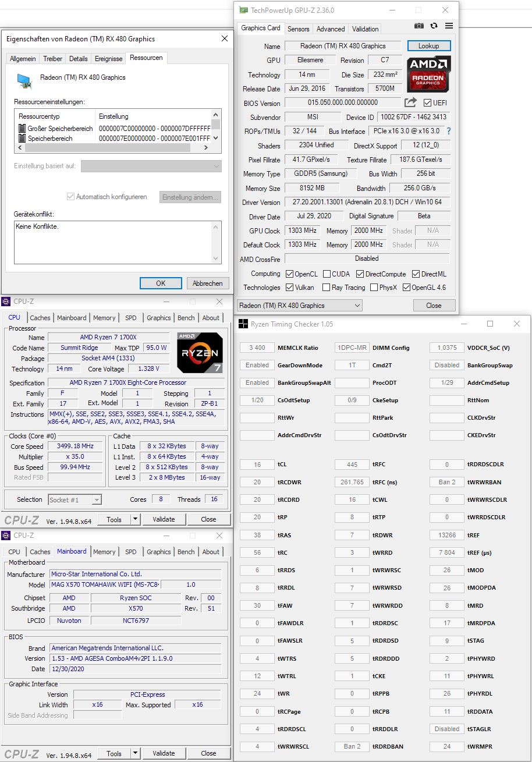Open the GPU selection dropdown in GPU-Z
This screenshot has height=762, width=532.
click(x=299, y=305)
